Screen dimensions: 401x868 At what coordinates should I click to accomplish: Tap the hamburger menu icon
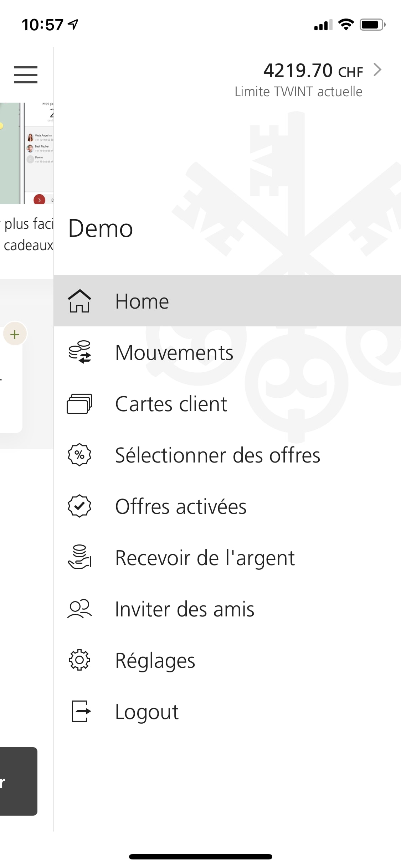pos(26,75)
